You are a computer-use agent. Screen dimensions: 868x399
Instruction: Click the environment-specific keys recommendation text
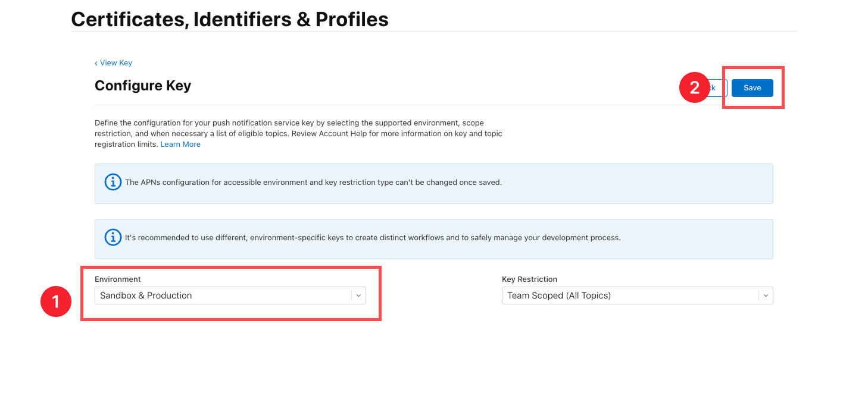click(x=373, y=237)
